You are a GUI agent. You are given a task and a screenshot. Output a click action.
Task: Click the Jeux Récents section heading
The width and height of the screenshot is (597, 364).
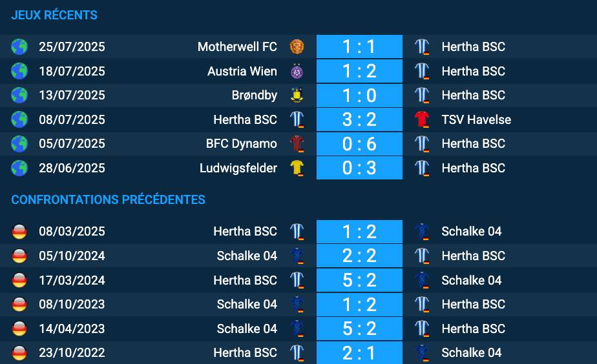pyautogui.click(x=54, y=15)
